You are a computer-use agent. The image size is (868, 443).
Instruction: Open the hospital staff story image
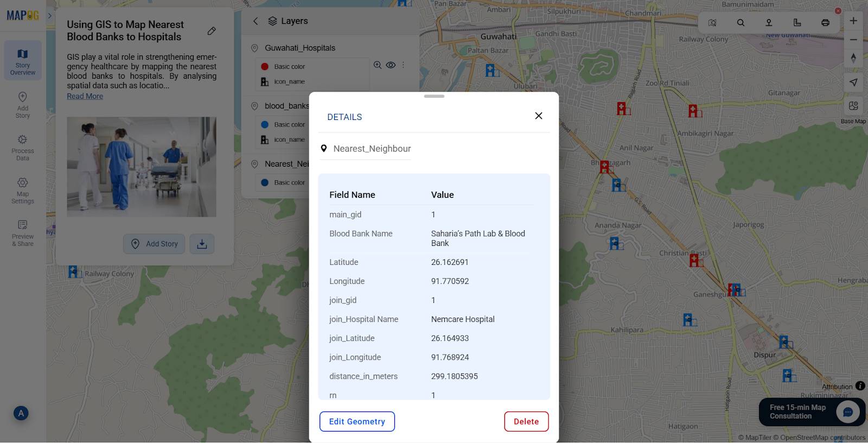[x=142, y=167]
